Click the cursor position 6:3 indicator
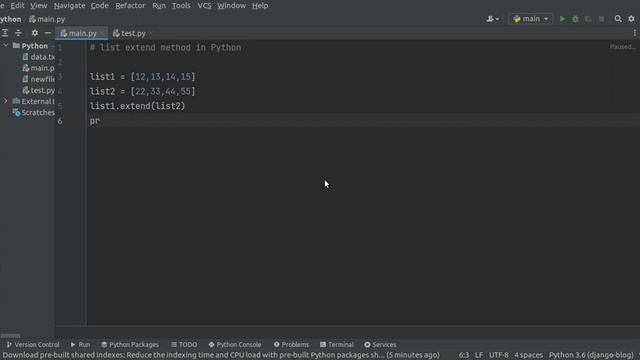Screen dimensions: 640x360 pyautogui.click(x=464, y=355)
